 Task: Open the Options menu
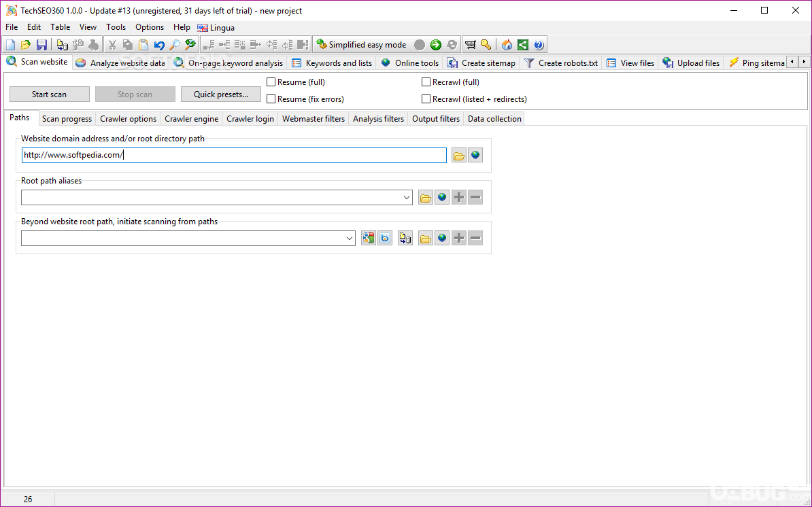coord(150,27)
